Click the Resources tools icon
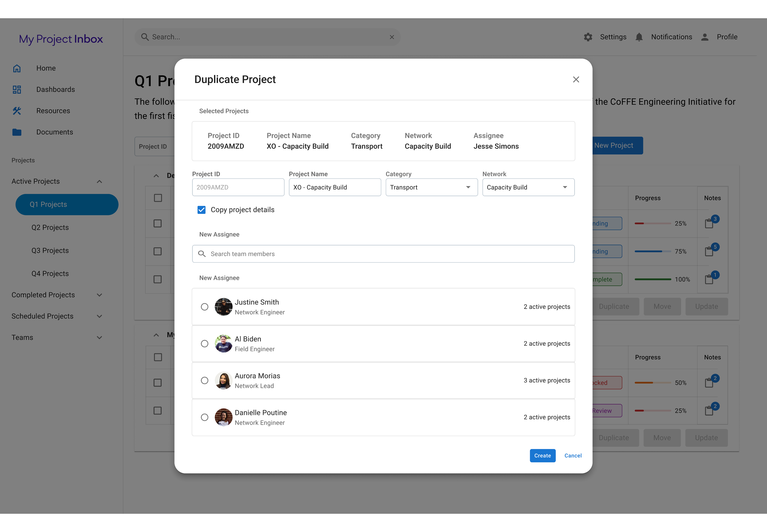The height and width of the screenshot is (532, 767). tap(17, 111)
